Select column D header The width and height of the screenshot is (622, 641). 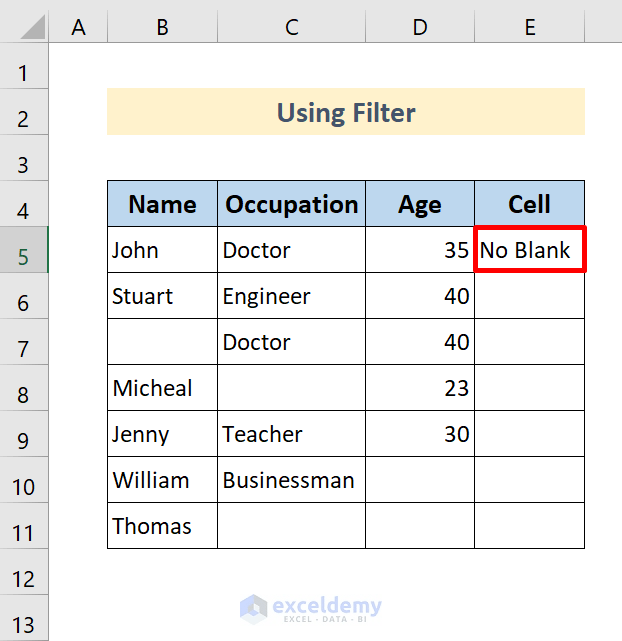pyautogui.click(x=420, y=27)
